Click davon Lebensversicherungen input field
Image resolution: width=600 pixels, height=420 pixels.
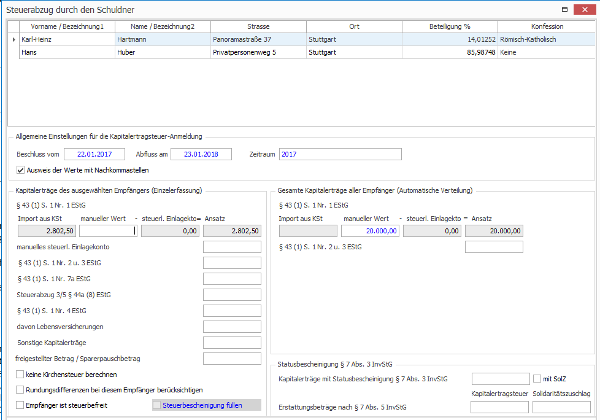[232, 326]
